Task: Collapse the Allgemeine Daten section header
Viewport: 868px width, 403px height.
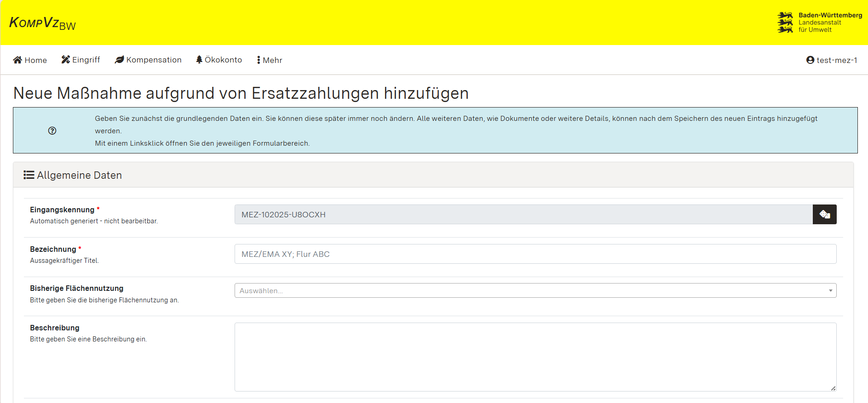Action: [433, 175]
